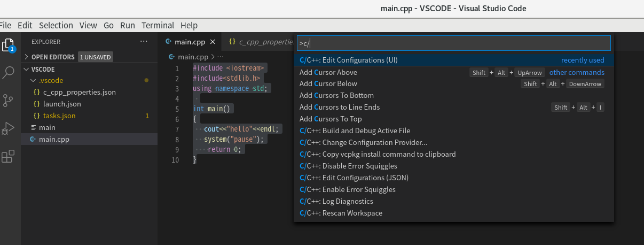Click the command palette input field
This screenshot has height=245, width=644.
click(454, 43)
